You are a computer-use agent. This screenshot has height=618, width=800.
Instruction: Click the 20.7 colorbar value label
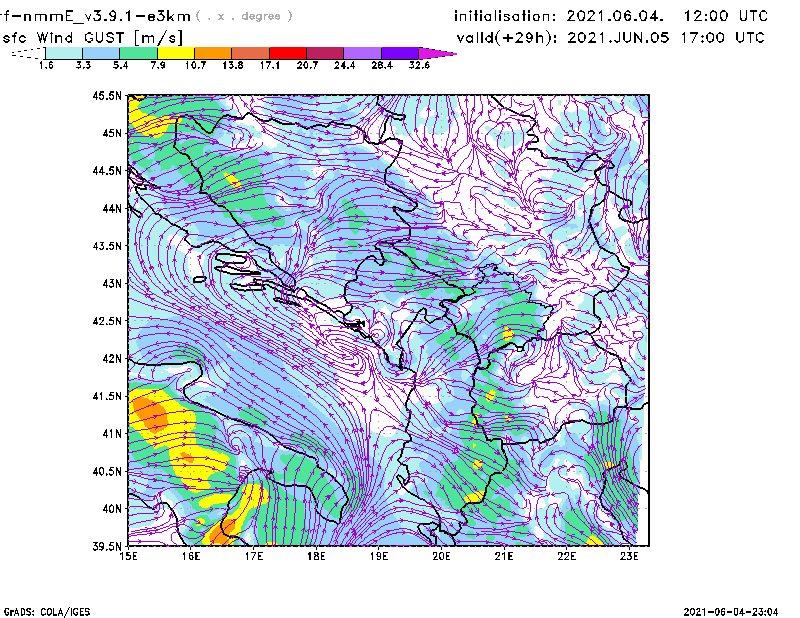[x=307, y=65]
